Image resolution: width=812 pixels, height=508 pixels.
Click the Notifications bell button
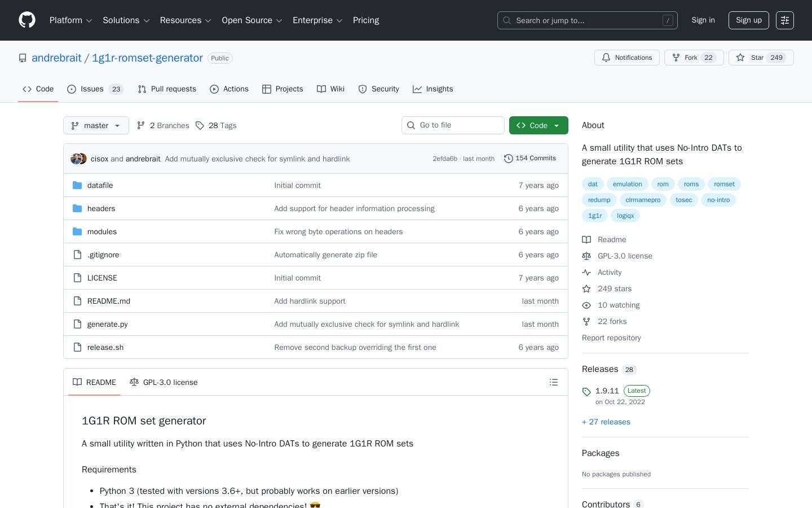[x=627, y=58]
